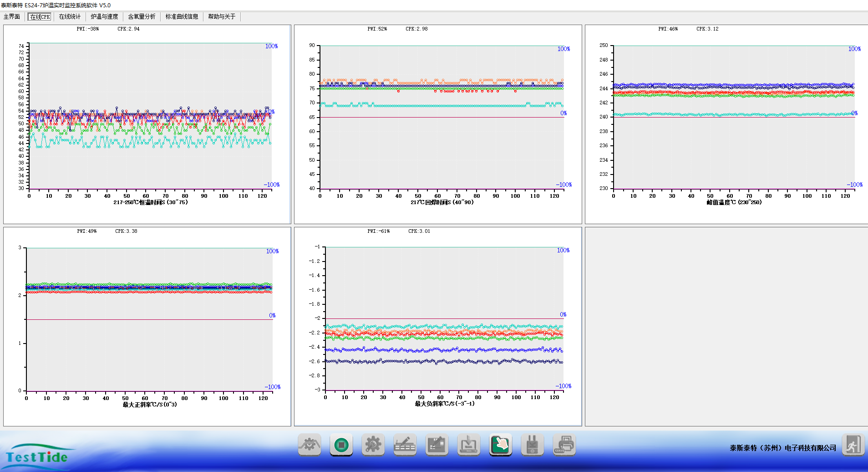868x472 pixels.
Task: Open the board layout edit icon
Action: 437,445
